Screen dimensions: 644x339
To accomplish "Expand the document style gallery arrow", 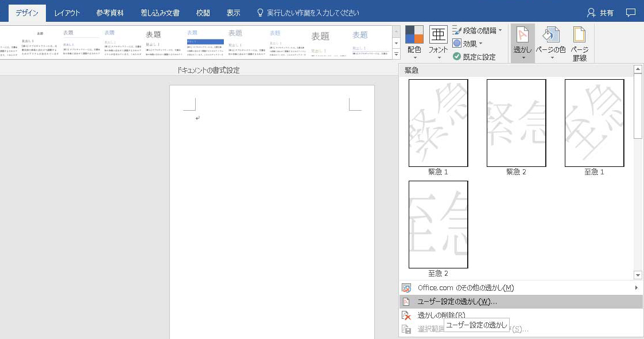I will pos(396,54).
